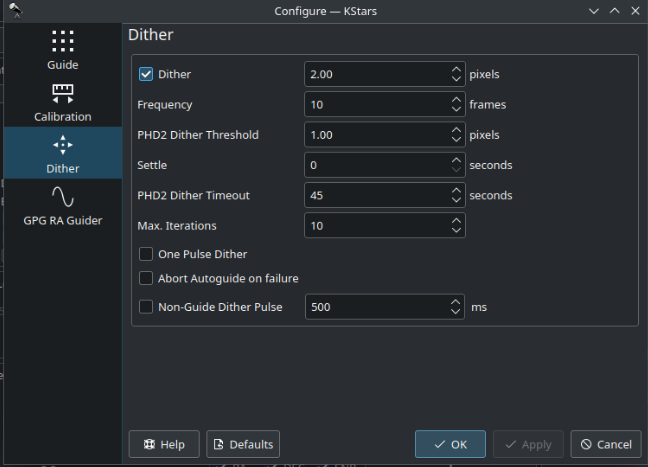This screenshot has width=648, height=467.
Task: Restore settings with Defaults button
Action: pyautogui.click(x=243, y=444)
